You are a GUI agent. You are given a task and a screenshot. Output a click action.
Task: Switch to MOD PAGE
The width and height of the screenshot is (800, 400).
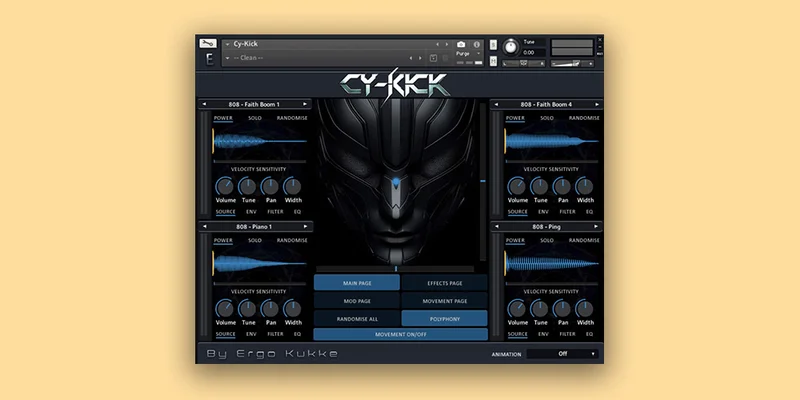[x=357, y=301]
